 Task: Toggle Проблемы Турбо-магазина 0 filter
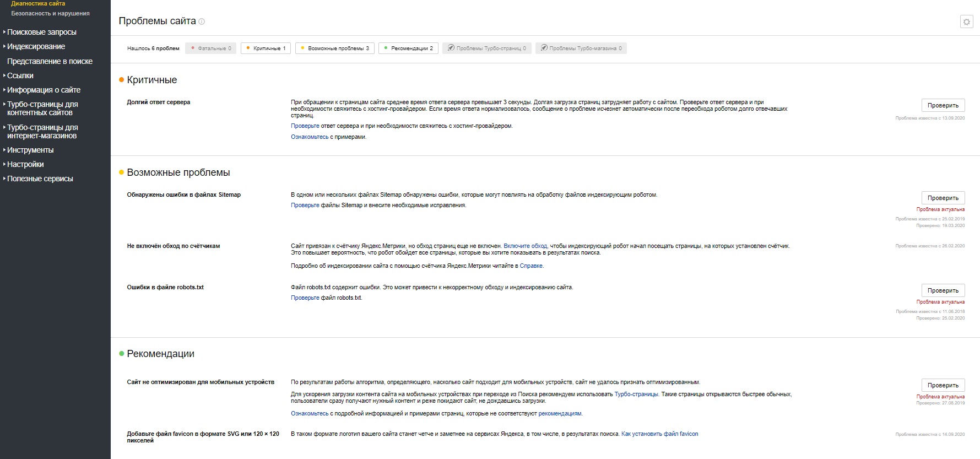581,48
